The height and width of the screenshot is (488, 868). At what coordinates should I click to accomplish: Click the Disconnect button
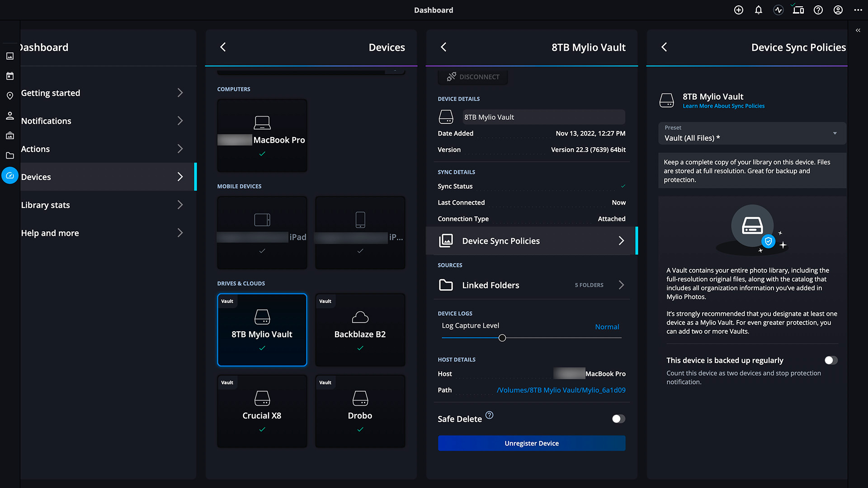coord(473,77)
